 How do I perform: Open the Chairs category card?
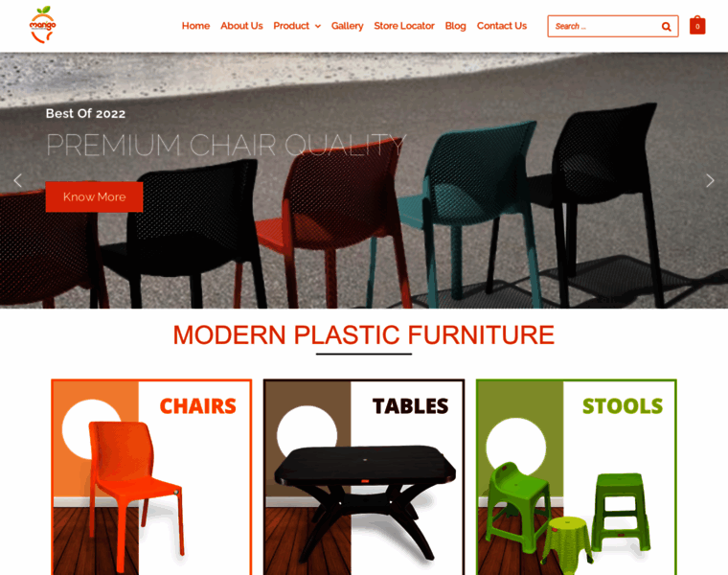(151, 477)
